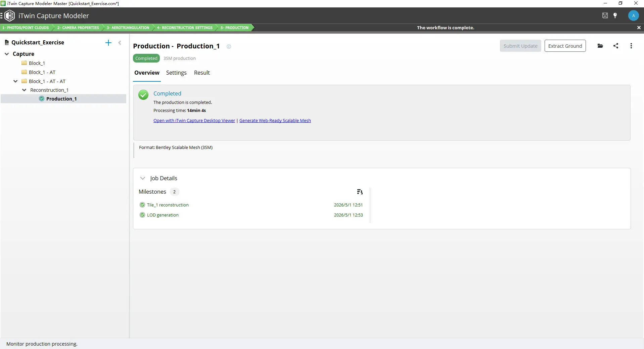The image size is (644, 349).
Task: Click the 3SM production label
Action: 179,58
